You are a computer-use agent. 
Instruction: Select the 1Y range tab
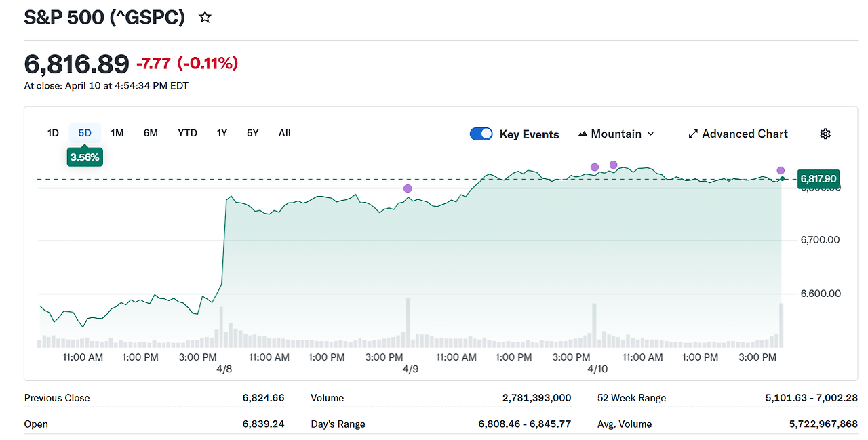[222, 133]
